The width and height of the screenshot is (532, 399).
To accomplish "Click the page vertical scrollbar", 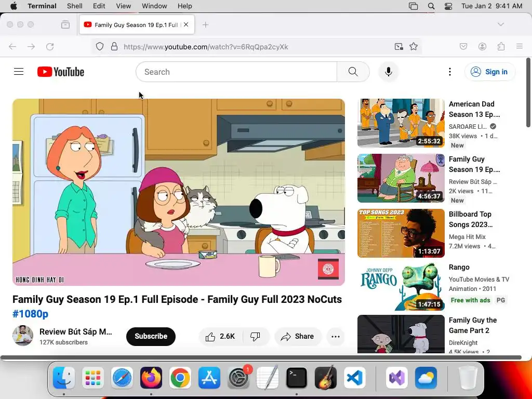I will pyautogui.click(x=528, y=92).
